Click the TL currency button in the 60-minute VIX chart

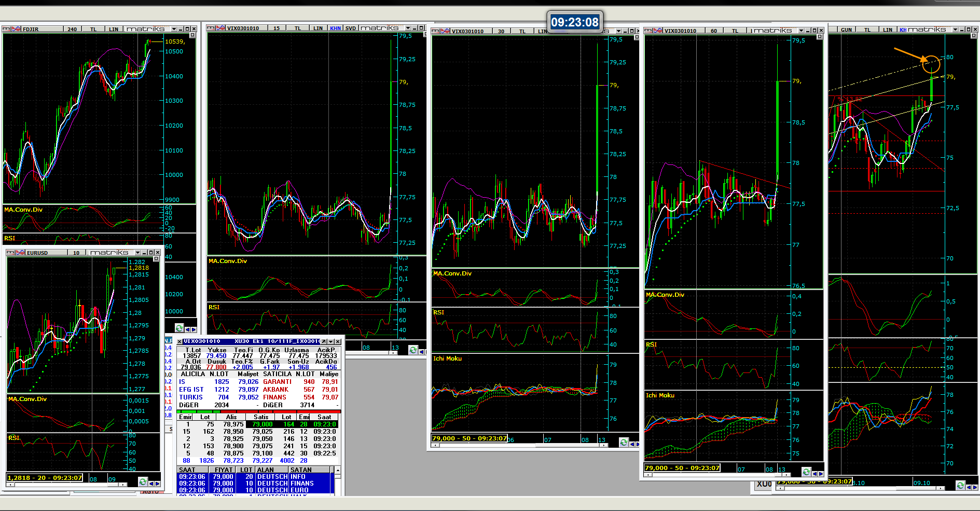point(735,31)
